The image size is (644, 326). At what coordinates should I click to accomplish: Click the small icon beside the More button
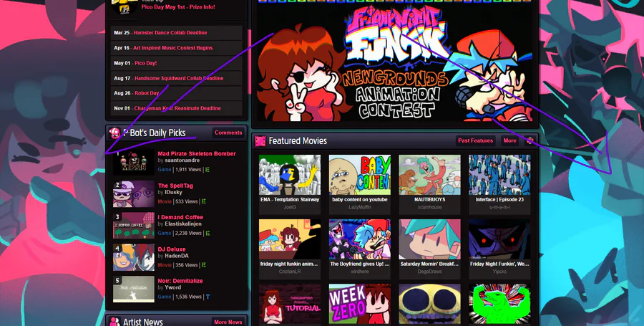coord(530,140)
